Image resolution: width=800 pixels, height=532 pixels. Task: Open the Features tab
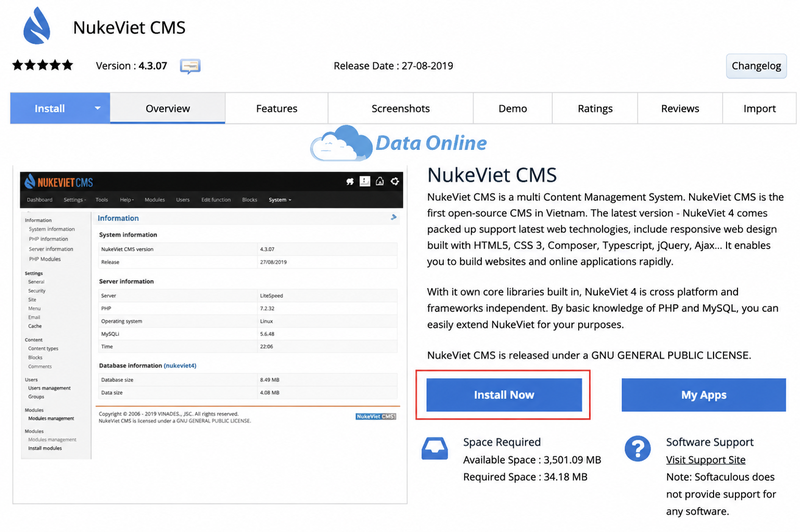point(277,108)
